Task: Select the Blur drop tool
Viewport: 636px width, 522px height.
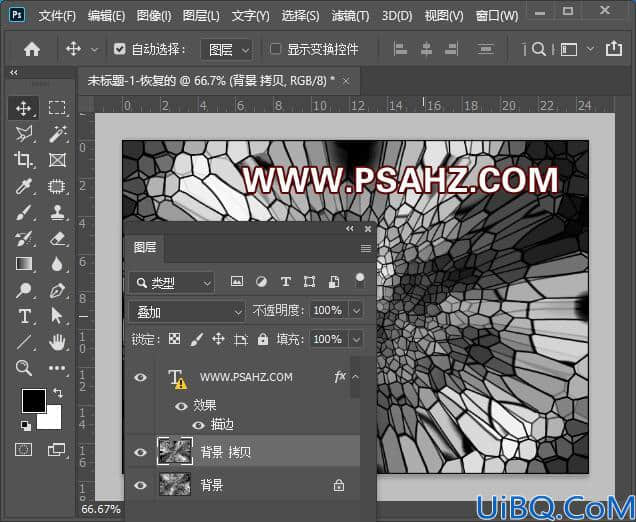Action: pos(57,264)
